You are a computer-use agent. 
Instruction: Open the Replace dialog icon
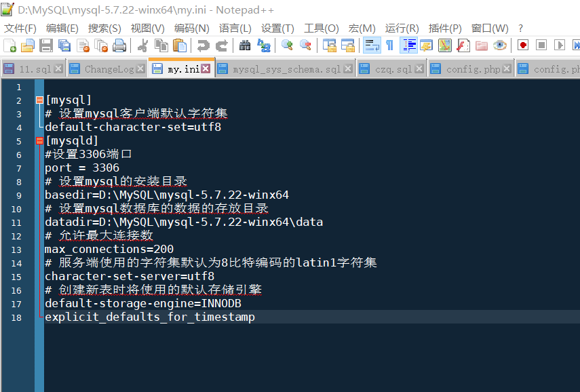pyautogui.click(x=264, y=45)
